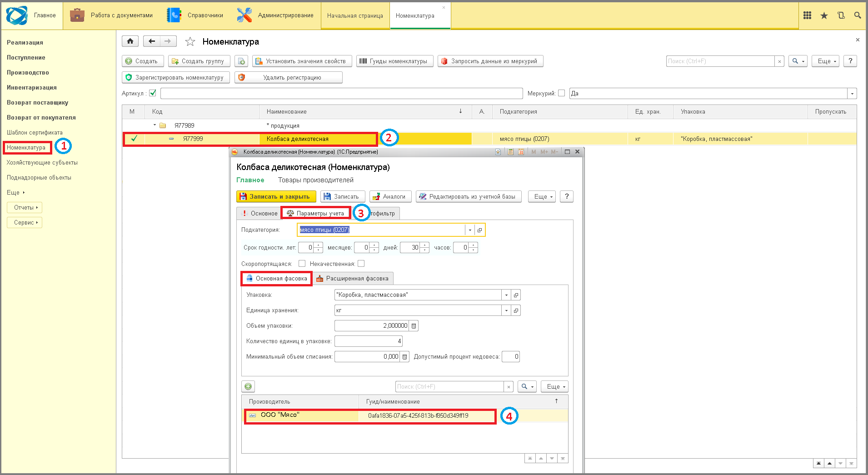Viewport: 868px width, 475px height.
Task: Click the calculator icon in dialog title bar
Action: pyautogui.click(x=510, y=152)
